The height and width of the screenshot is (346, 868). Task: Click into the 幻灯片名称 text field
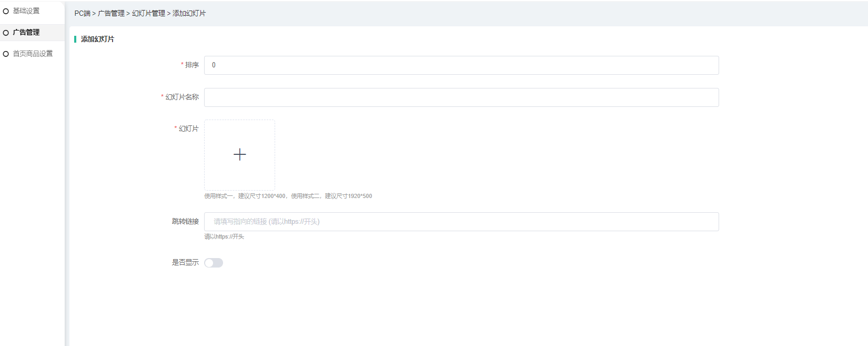[461, 97]
